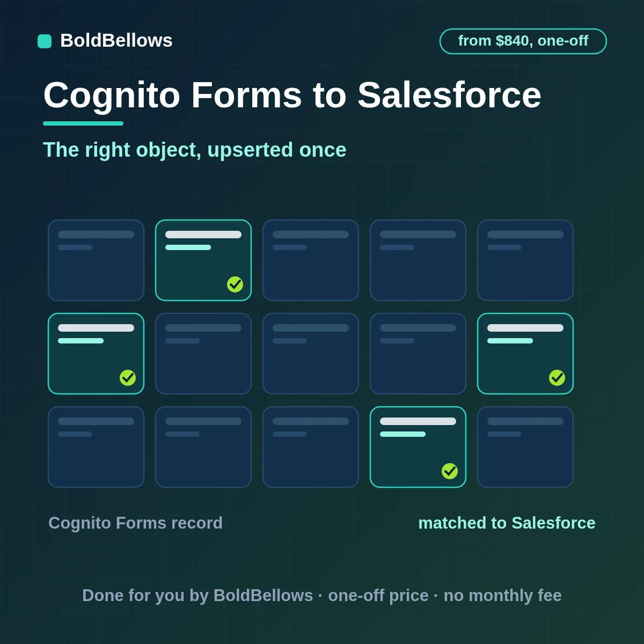Click the teal BoldBellows logo square
The image size is (644, 644).
tap(45, 41)
